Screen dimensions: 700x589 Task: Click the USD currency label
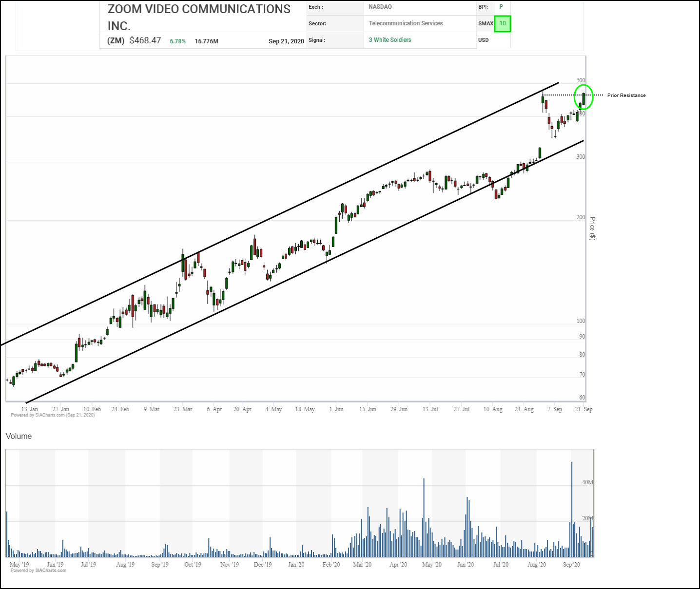[483, 40]
